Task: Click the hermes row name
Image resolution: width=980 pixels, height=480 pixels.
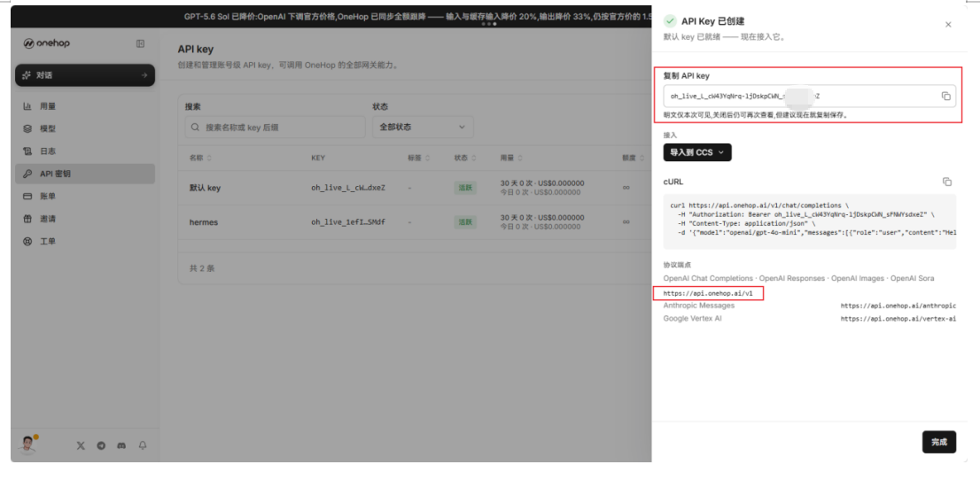Action: (204, 221)
